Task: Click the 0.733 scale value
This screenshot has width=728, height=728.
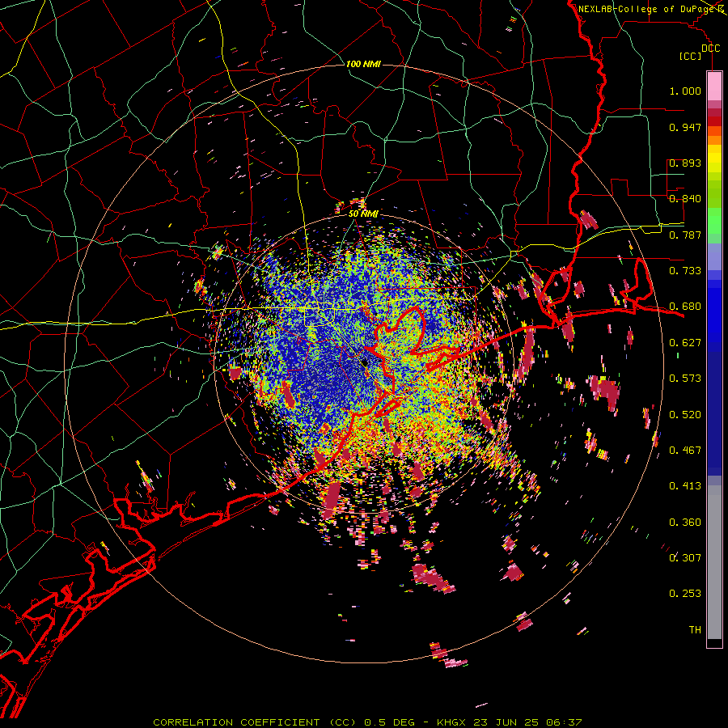Action: coord(685,271)
